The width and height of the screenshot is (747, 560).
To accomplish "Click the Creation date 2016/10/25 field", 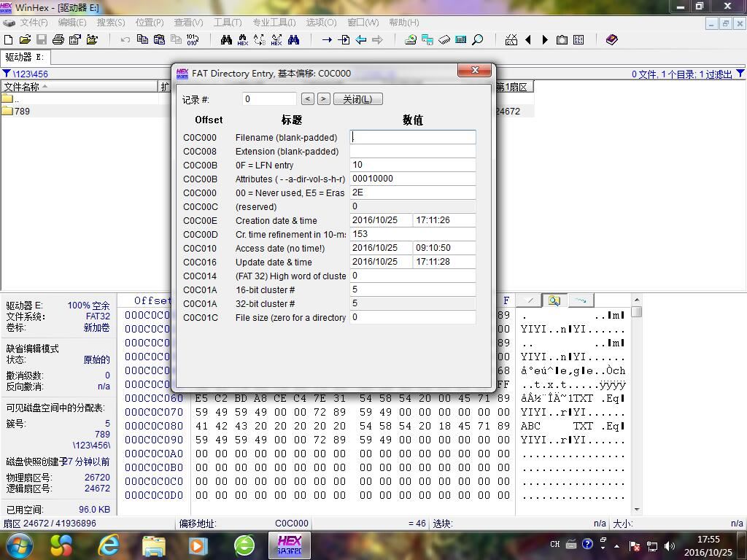I will (381, 220).
